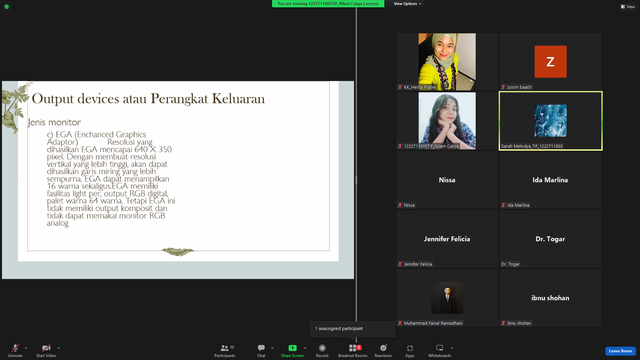Click the '1 unassigned participant' tooltip

(x=352, y=329)
